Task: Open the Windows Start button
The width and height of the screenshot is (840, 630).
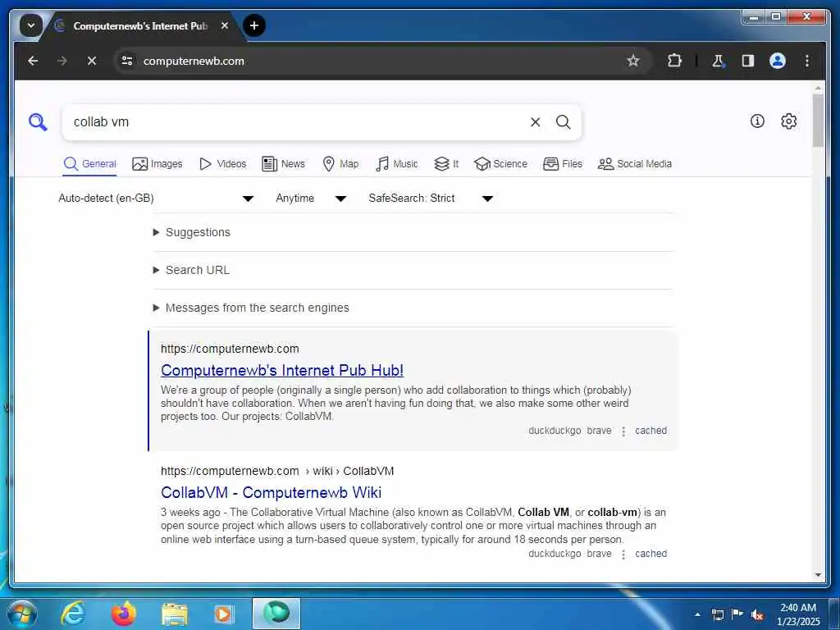Action: (x=21, y=614)
